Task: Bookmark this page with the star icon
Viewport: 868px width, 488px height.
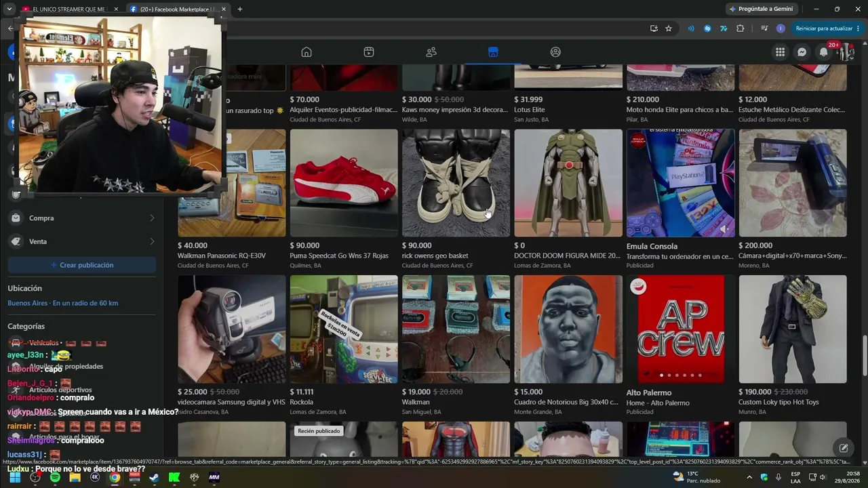Action: [x=669, y=28]
